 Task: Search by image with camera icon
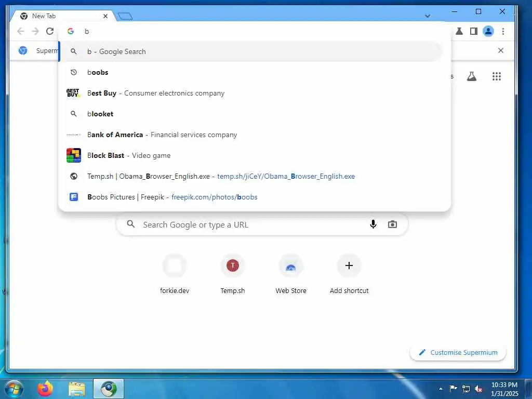point(392,224)
